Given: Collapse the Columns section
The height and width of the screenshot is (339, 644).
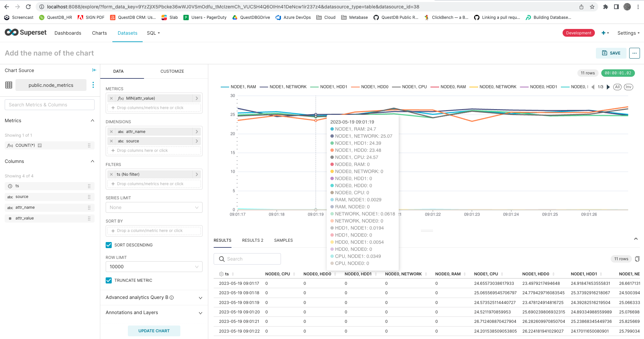Looking at the screenshot, I should coord(93,161).
